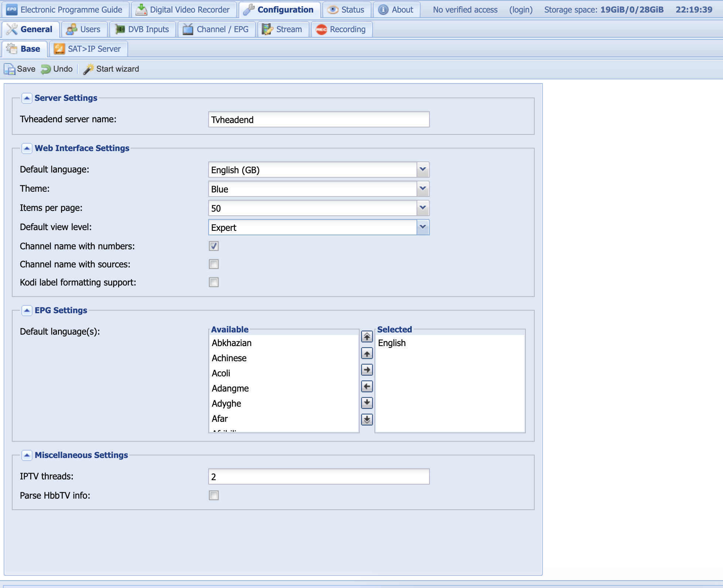The height and width of the screenshot is (588, 723).
Task: Open Default view level dropdown arrow
Action: point(423,227)
